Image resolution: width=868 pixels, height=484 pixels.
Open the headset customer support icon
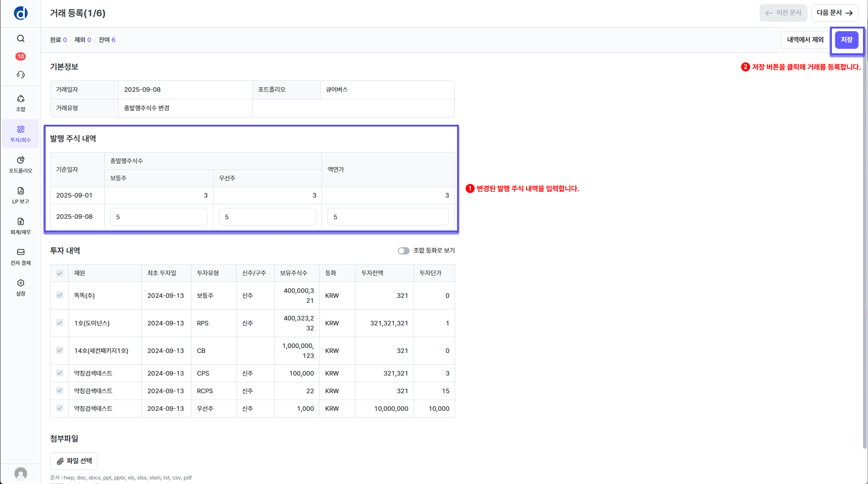pos(21,75)
